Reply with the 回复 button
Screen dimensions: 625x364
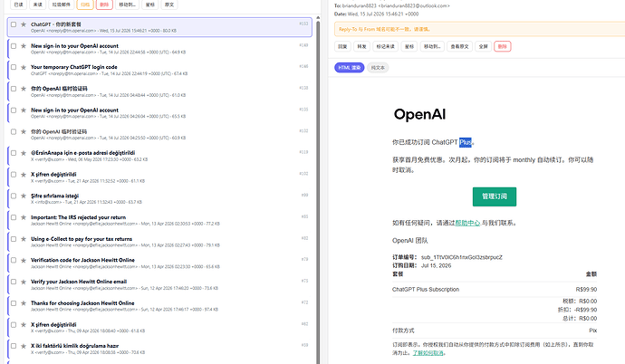coord(342,46)
